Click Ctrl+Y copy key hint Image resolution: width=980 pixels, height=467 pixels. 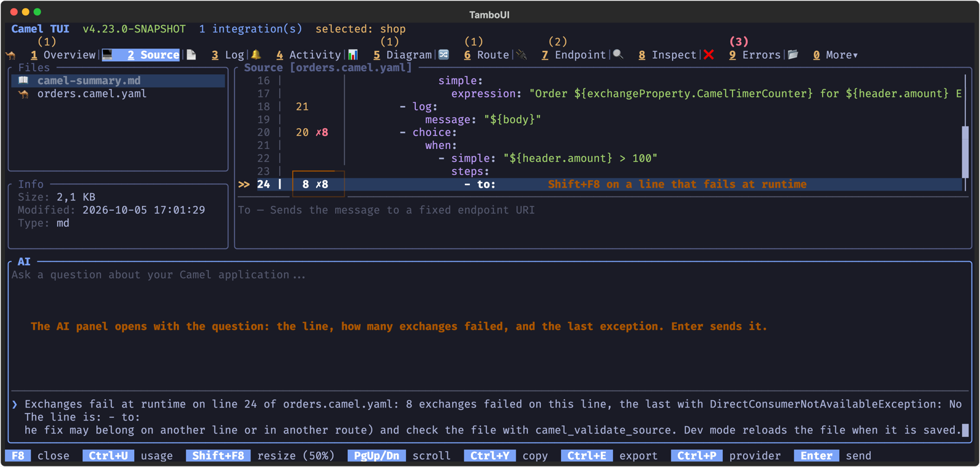point(506,456)
